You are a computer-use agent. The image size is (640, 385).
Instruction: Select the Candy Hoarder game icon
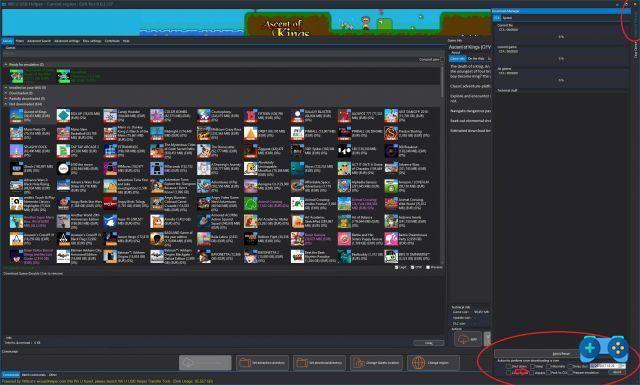110,116
